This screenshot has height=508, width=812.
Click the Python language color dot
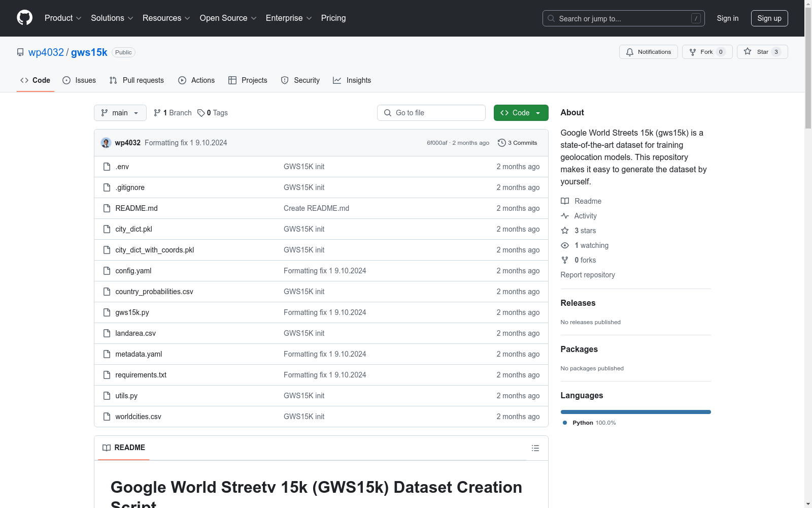coord(565,423)
